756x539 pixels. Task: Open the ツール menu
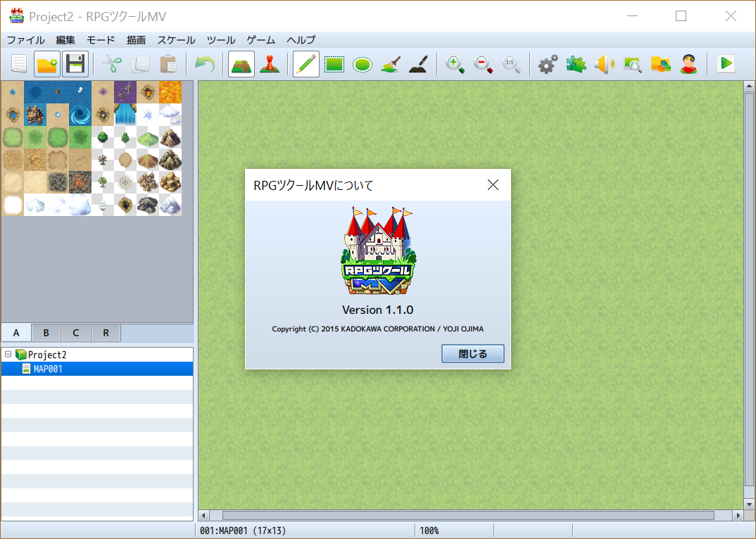pyautogui.click(x=221, y=40)
